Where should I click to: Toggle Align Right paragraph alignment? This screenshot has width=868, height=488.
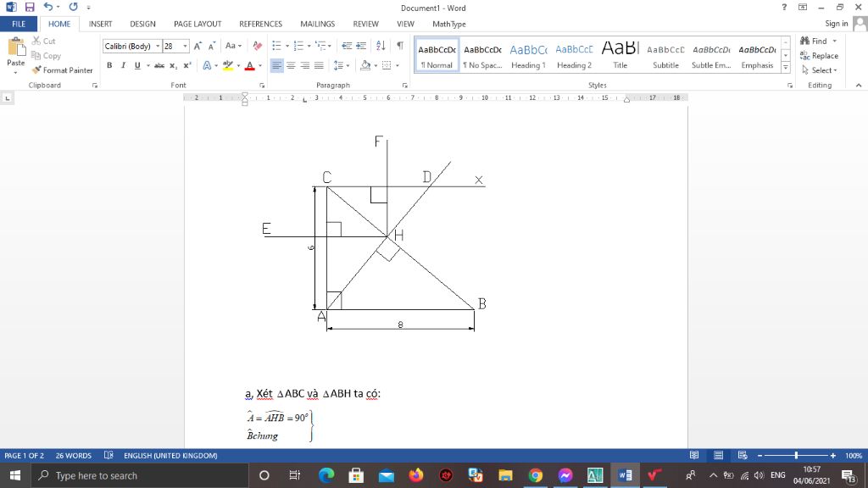point(305,65)
